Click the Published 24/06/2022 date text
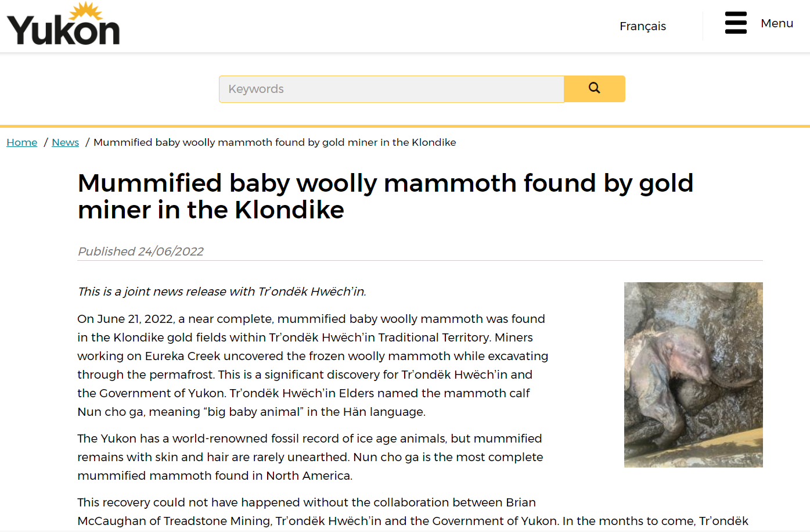Image resolution: width=810 pixels, height=532 pixels. point(141,251)
